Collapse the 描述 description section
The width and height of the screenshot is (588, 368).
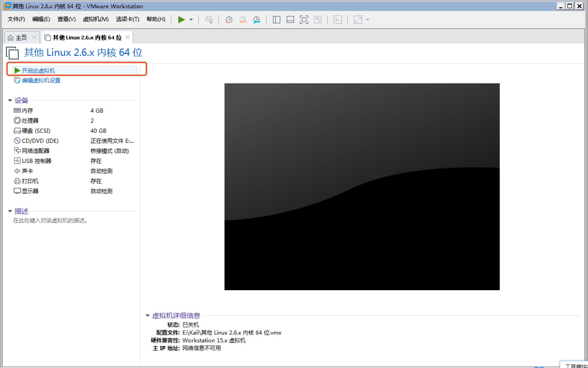click(x=10, y=211)
